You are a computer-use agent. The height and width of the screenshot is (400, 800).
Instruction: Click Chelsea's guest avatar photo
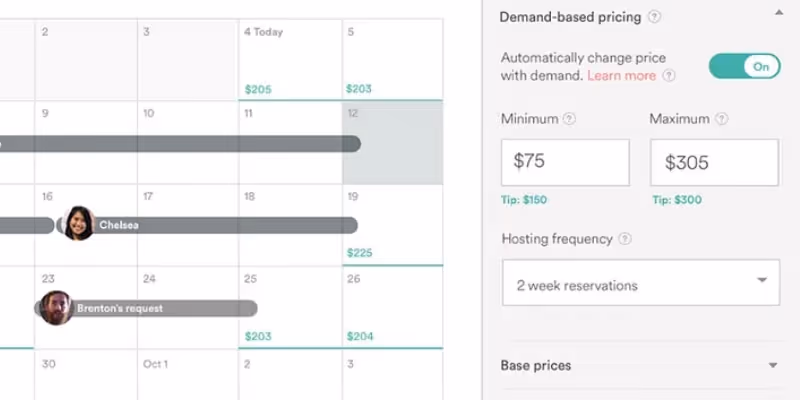pyautogui.click(x=78, y=224)
